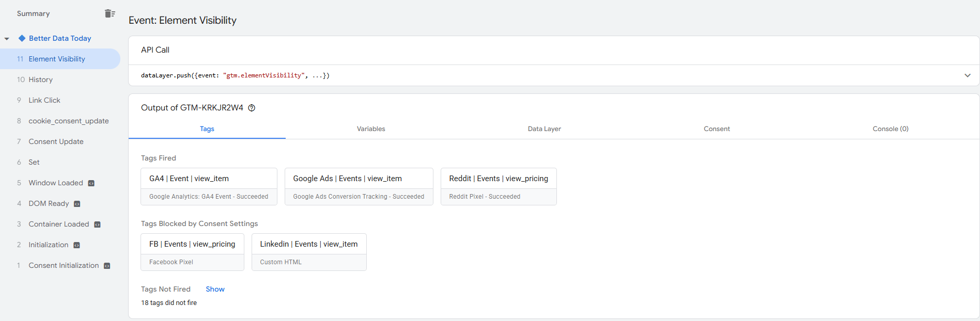
Task: Open Google Ads | Events | view_item tag
Action: 359,186
